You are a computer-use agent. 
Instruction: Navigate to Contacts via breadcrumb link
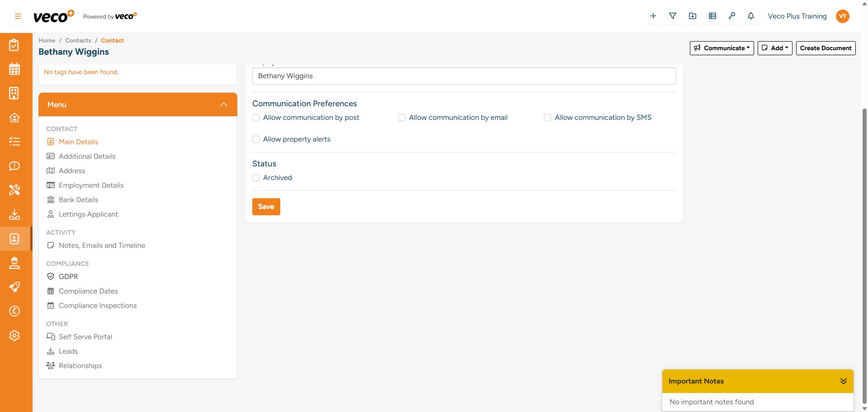(78, 40)
